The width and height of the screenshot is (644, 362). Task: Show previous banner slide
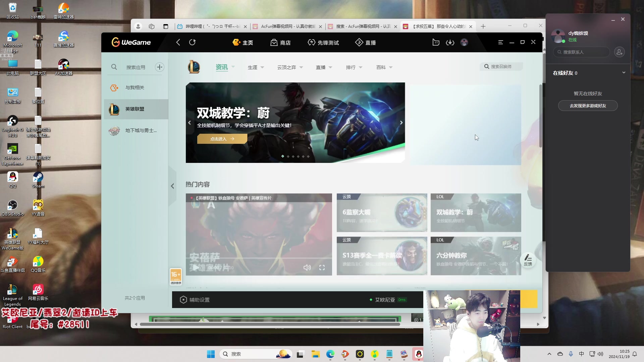click(190, 123)
